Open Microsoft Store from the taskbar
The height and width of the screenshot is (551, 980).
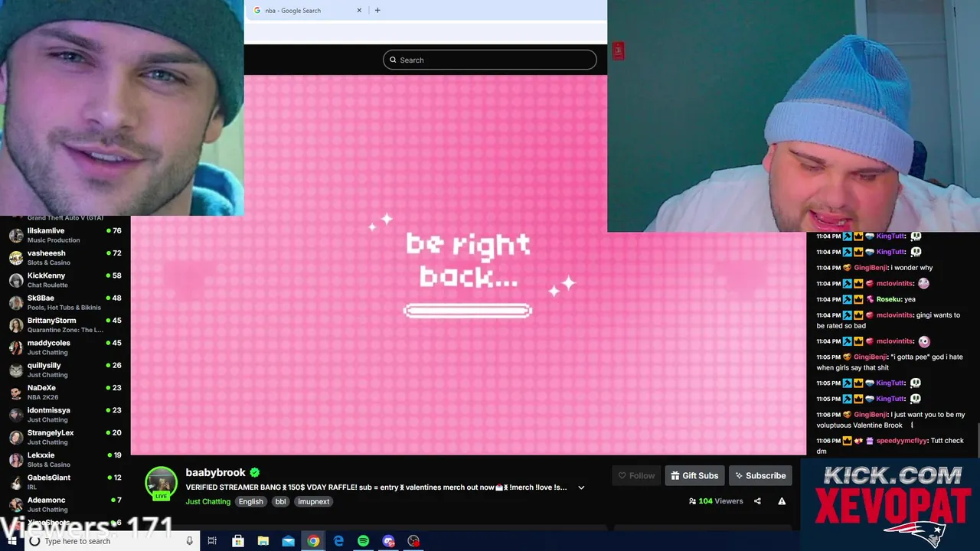[x=238, y=541]
